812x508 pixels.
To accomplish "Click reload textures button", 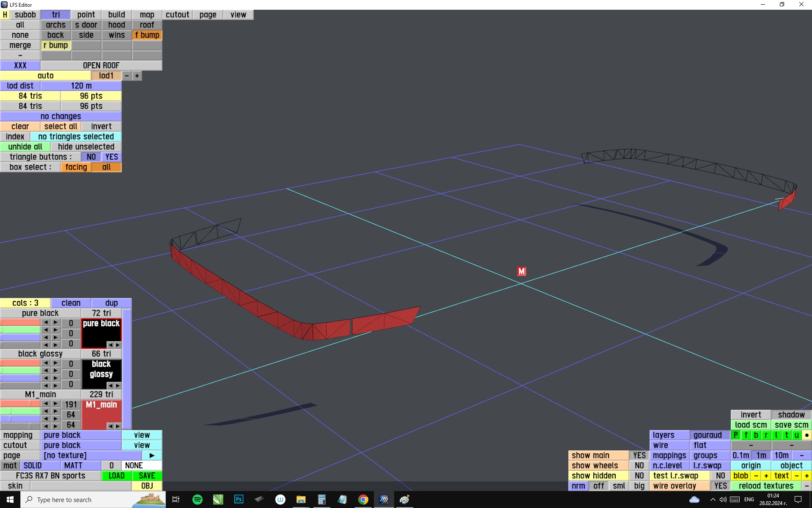I will (766, 486).
